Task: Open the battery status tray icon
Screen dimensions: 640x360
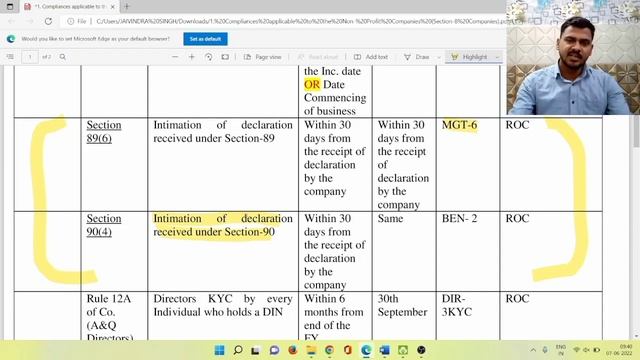Action: click(x=597, y=350)
